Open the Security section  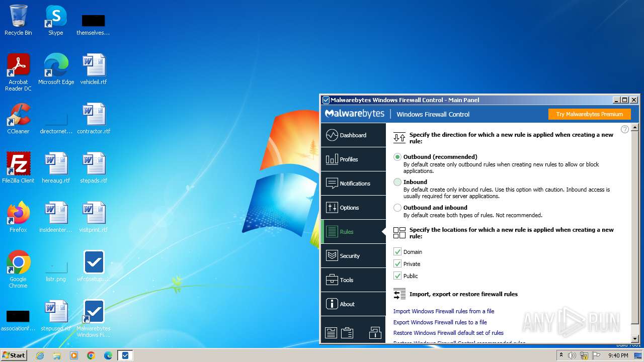[353, 256]
